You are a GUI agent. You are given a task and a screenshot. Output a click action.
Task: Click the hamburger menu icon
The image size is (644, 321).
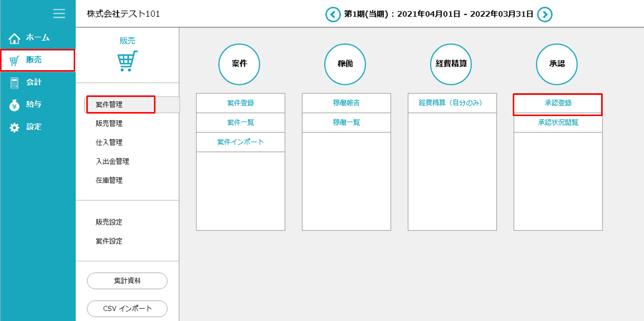[59, 14]
